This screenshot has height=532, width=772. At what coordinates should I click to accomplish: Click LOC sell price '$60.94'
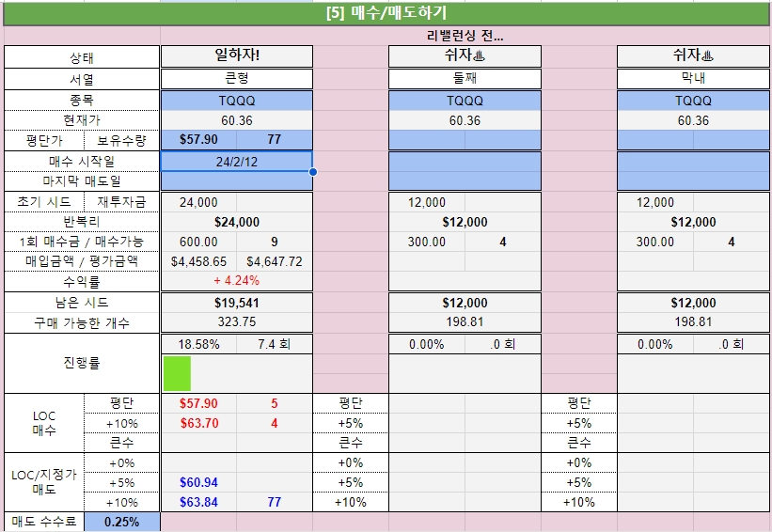pyautogui.click(x=198, y=482)
